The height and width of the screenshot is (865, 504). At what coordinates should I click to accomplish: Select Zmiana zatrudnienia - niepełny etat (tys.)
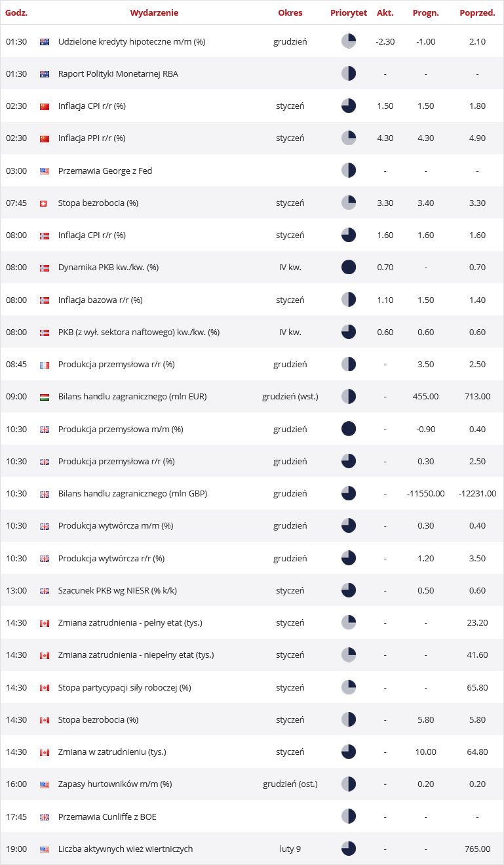(136, 654)
